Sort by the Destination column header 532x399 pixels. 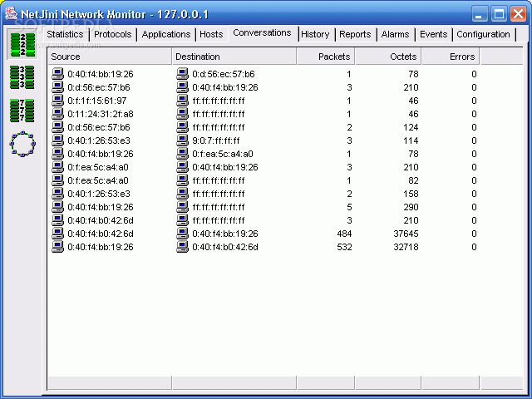(x=234, y=57)
